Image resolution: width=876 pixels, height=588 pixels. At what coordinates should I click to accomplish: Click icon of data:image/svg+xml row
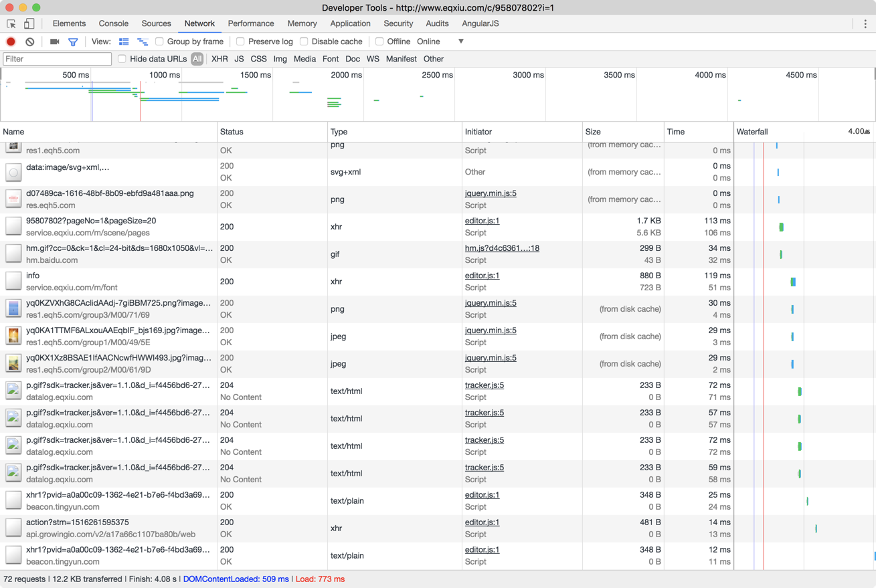point(13,172)
